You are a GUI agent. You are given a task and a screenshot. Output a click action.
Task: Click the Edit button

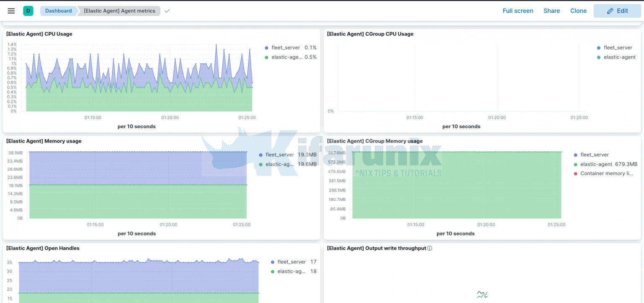(617, 11)
